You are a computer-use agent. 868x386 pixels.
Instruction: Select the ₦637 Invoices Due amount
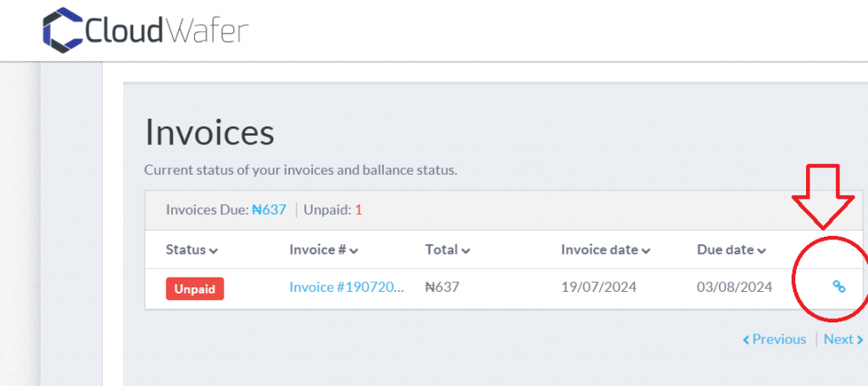click(269, 210)
